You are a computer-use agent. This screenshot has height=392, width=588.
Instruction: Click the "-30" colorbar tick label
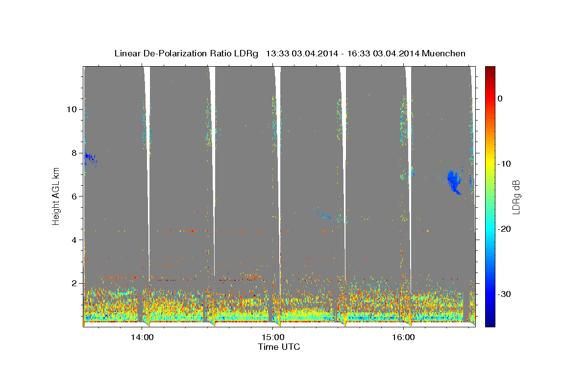[x=505, y=294]
